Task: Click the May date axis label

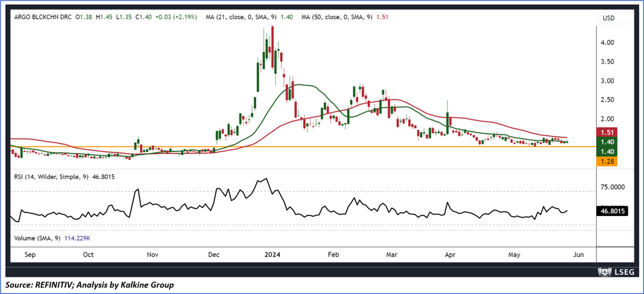Action: click(514, 255)
